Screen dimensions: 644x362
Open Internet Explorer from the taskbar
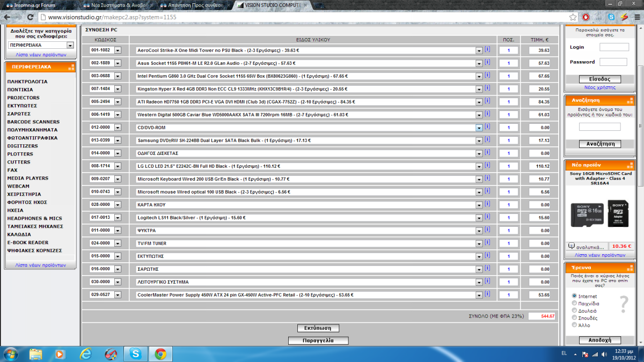85,353
